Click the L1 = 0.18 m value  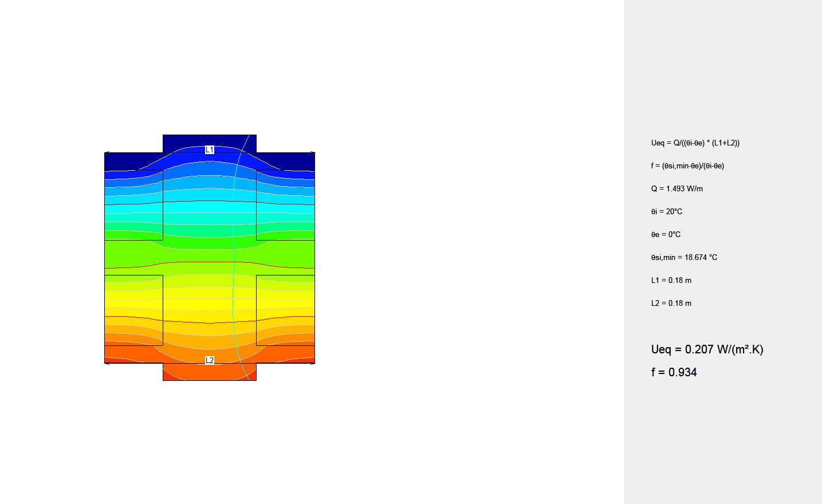coord(671,280)
